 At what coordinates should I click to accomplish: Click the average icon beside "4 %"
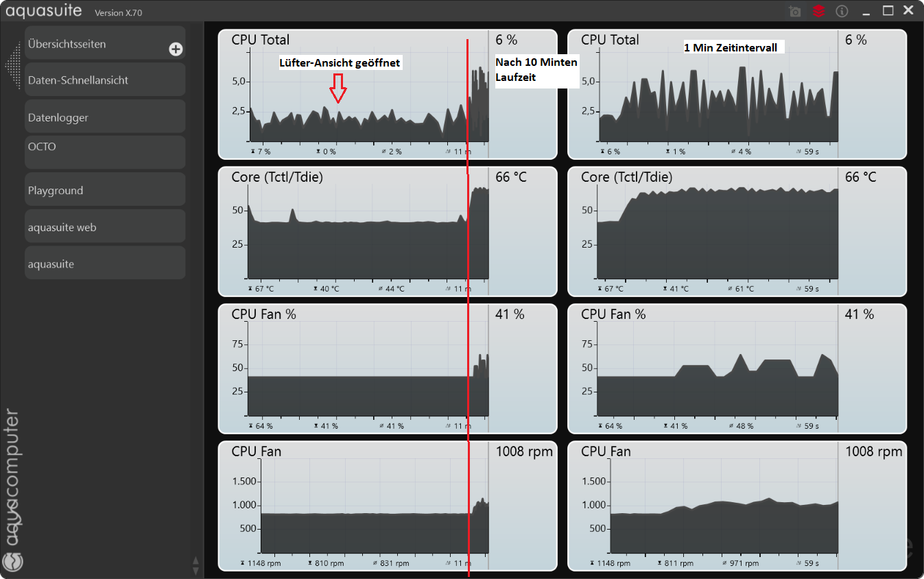click(x=734, y=152)
